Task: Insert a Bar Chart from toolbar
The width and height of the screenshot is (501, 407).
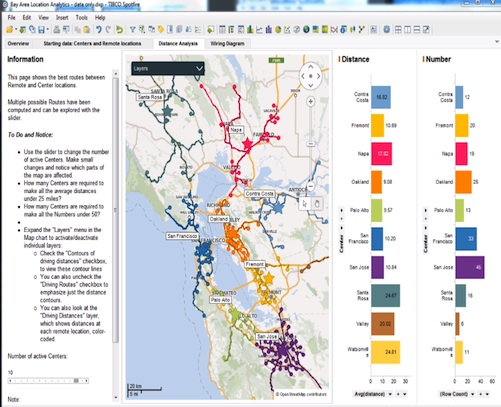Action: pos(250,30)
